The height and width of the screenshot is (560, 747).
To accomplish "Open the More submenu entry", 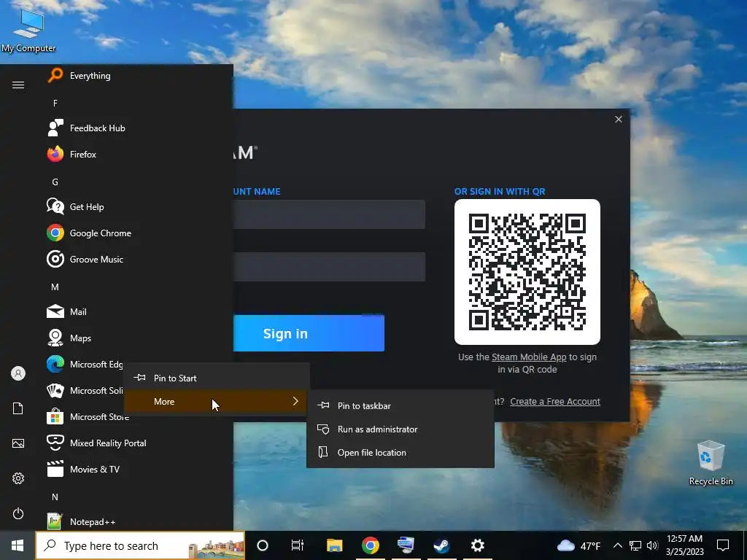I will click(x=217, y=402).
